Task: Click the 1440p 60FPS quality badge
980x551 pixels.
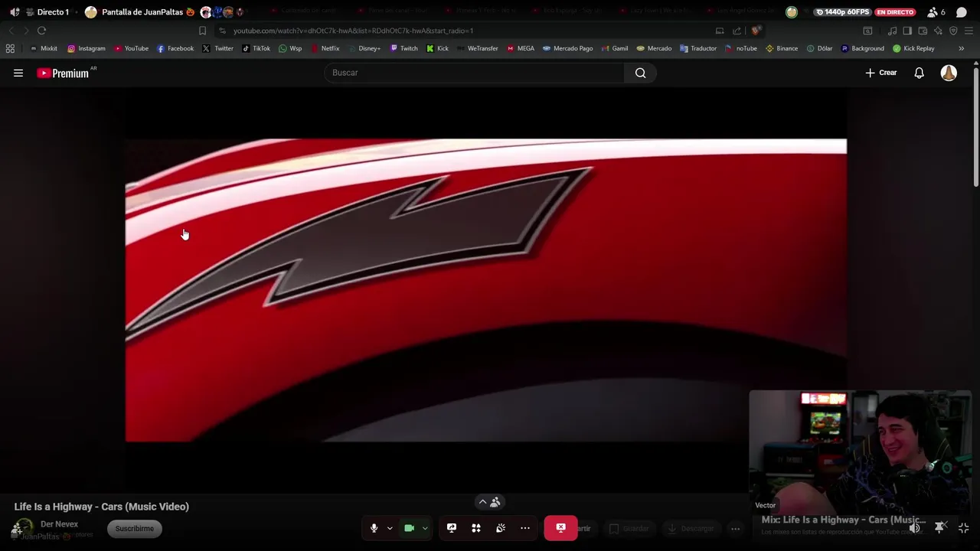Action: point(842,12)
